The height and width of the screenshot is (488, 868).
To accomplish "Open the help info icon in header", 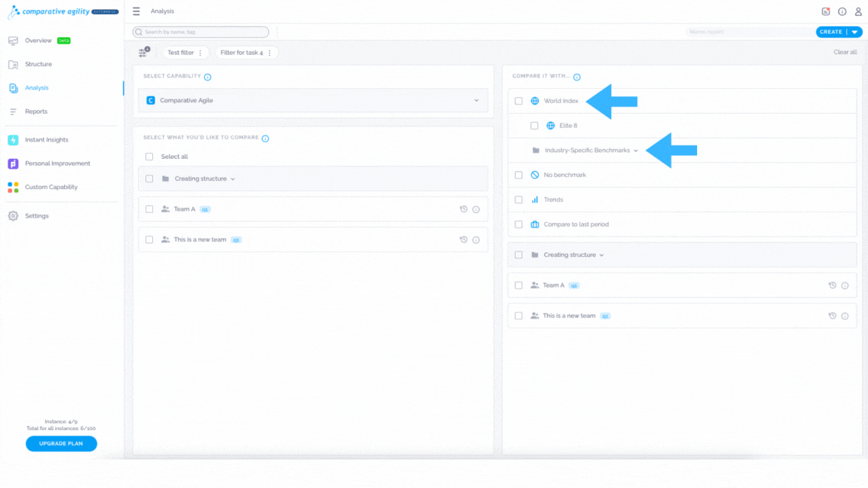I will tap(842, 11).
